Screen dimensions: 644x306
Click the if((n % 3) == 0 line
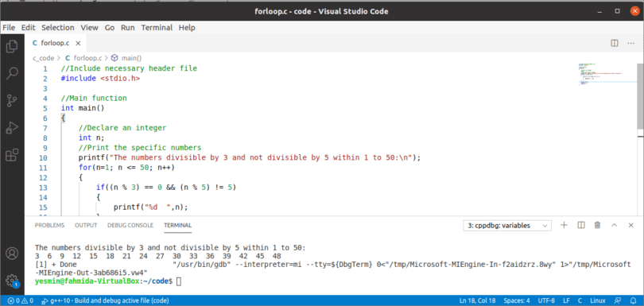coord(166,188)
